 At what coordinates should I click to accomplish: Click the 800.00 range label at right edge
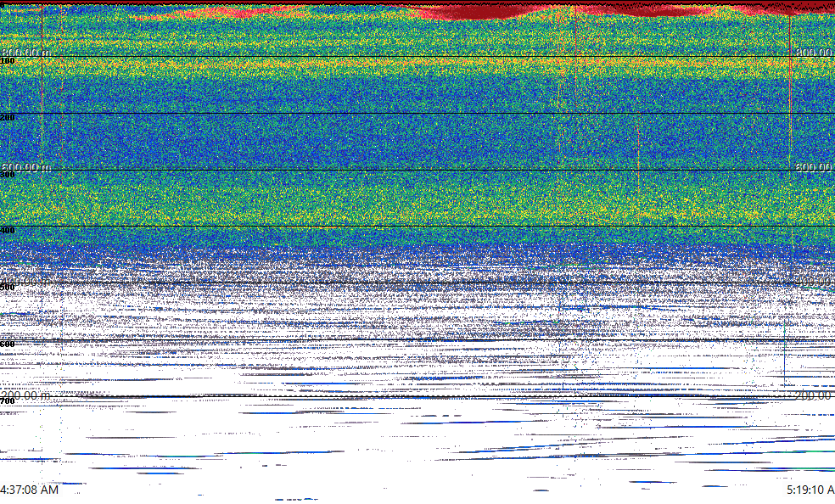pyautogui.click(x=814, y=52)
